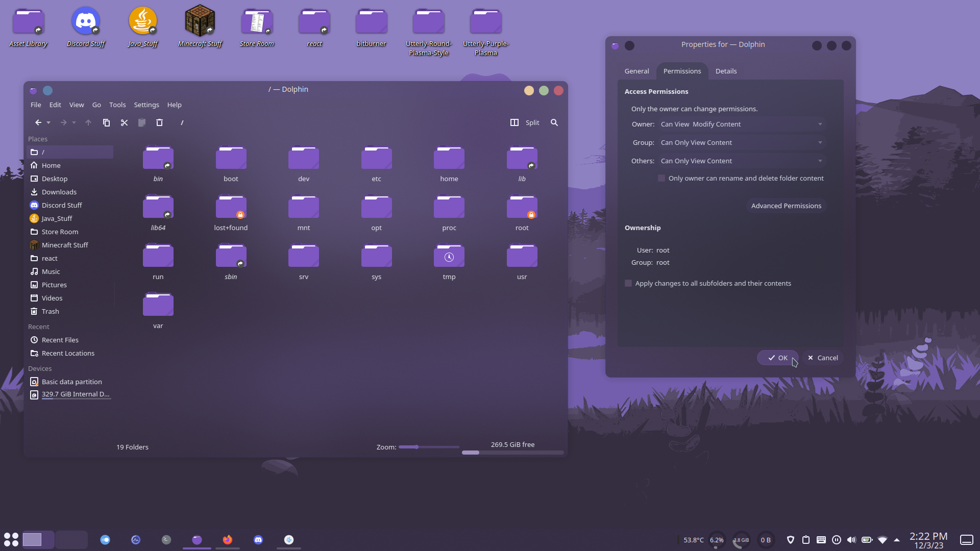Viewport: 980px width, 551px height.
Task: Check apply changes to all subfolders
Action: pyautogui.click(x=628, y=283)
